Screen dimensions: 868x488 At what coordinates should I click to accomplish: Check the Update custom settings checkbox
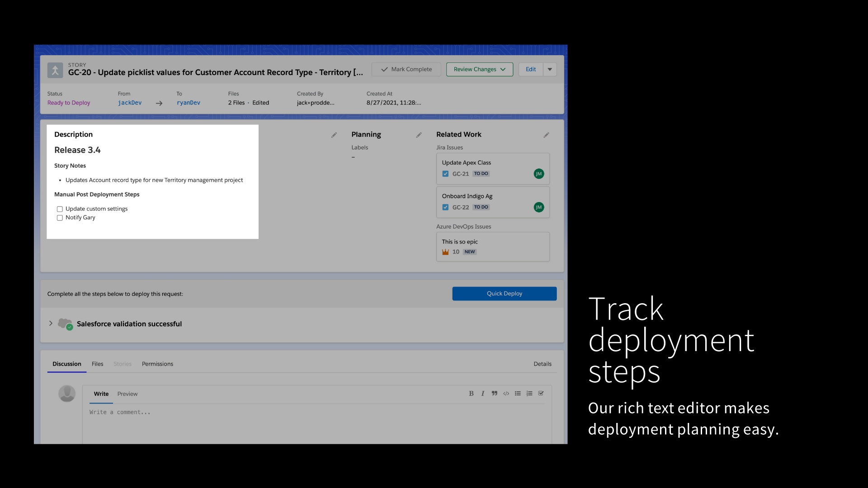tap(60, 209)
